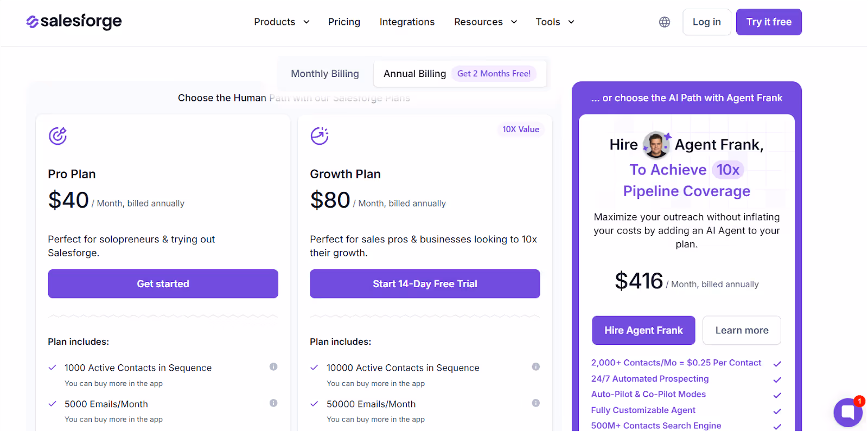Click 500M+ Contacts Search Engine text
Screen dimensions: 868x432
(x=656, y=425)
